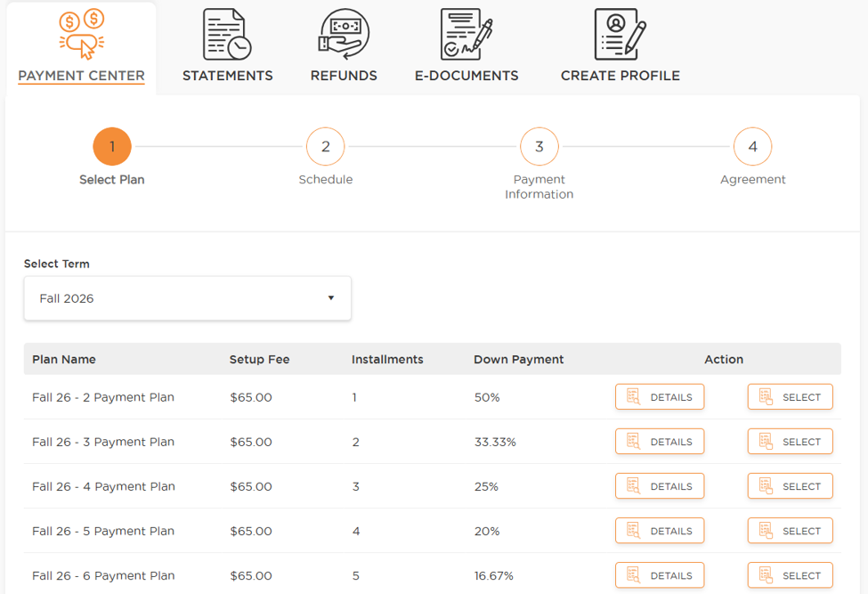Click the 'Fall 26 - 6 Payment Plan' name
Viewport: 868px width, 594px height.
pos(103,575)
